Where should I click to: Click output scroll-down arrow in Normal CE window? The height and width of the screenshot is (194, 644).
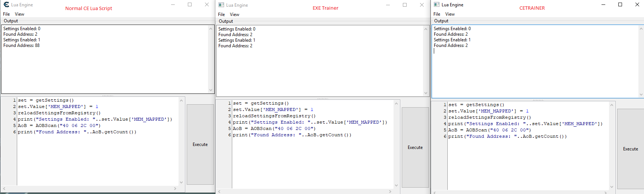[211, 90]
